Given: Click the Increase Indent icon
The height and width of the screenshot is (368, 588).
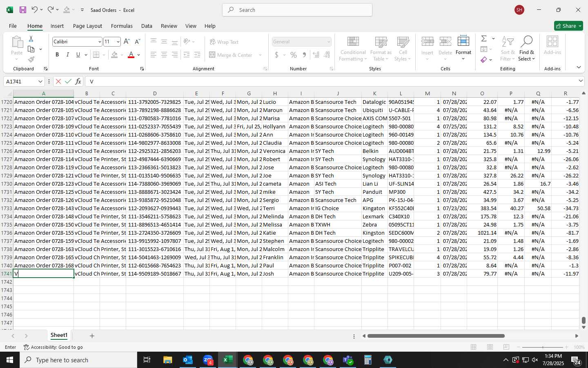Looking at the screenshot, I should pos(197,55).
